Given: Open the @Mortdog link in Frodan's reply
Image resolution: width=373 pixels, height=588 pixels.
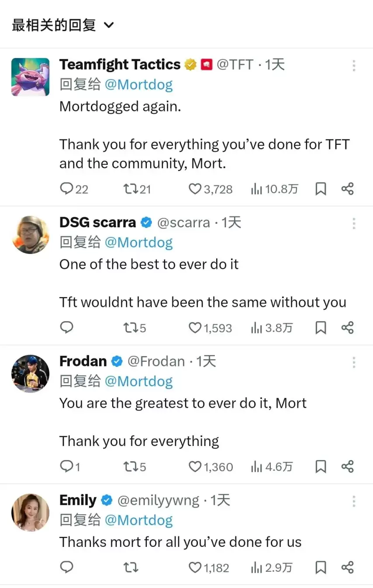Looking at the screenshot, I should 139,381.
